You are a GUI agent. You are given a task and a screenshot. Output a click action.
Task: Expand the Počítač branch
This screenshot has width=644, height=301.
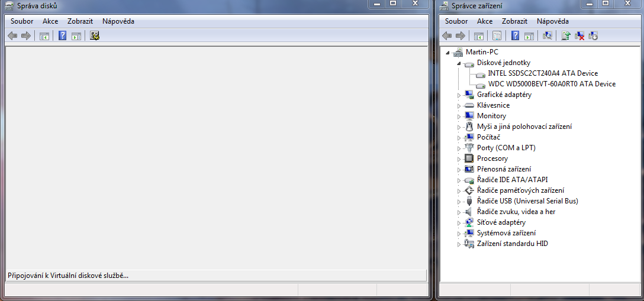[x=459, y=138]
